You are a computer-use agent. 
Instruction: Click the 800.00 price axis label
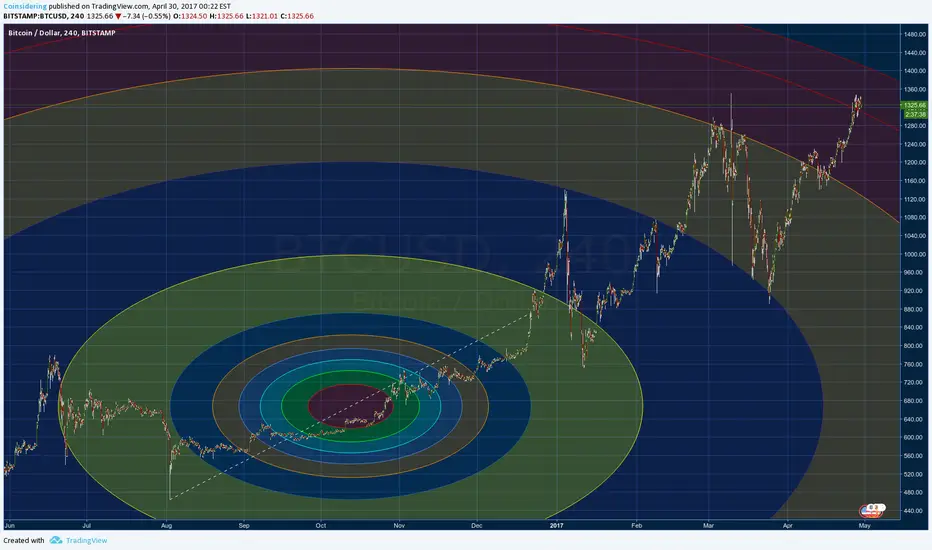click(x=915, y=346)
